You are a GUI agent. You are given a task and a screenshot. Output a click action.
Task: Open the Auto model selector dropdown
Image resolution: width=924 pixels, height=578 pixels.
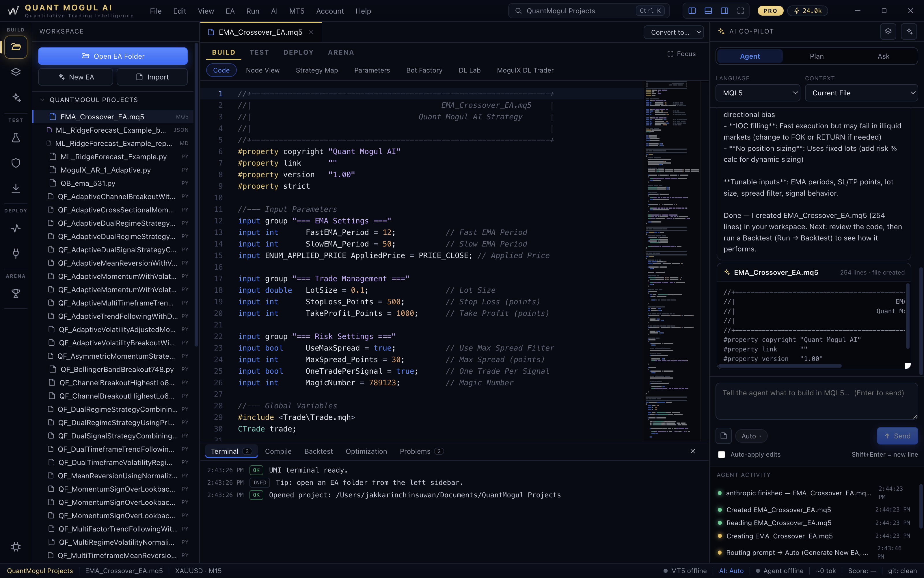click(x=751, y=436)
